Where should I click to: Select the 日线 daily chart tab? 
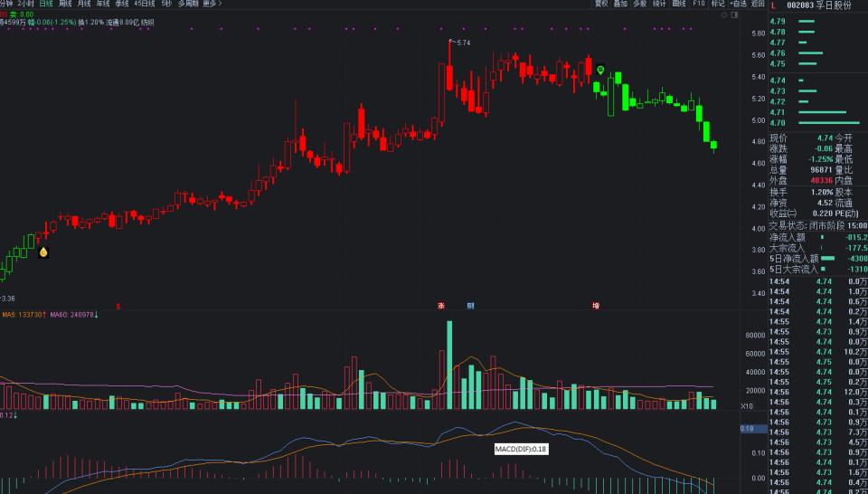pos(45,4)
